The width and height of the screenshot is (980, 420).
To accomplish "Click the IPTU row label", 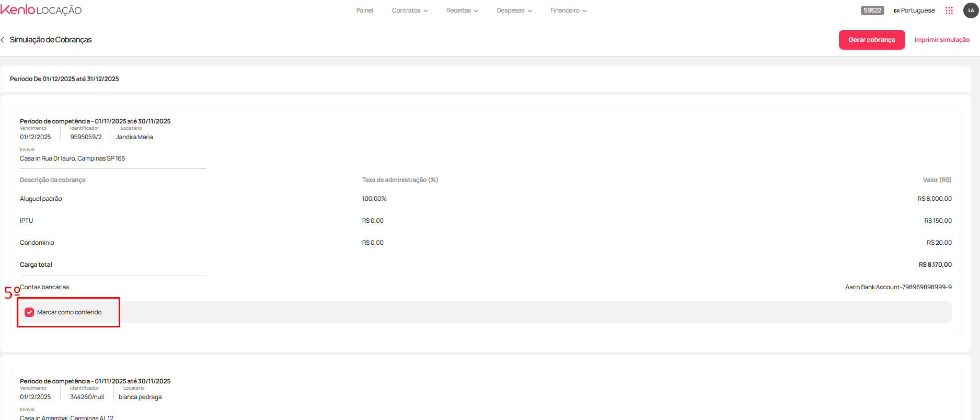I will 26,221.
